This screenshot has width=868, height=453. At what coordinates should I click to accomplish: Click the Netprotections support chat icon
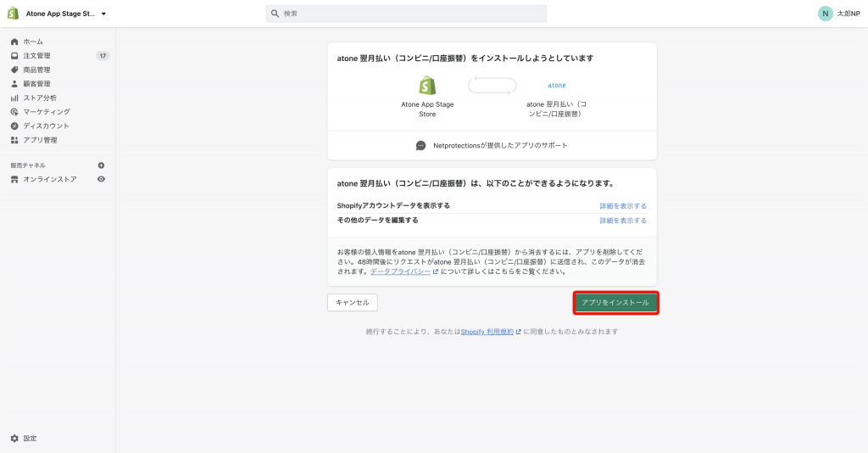[x=420, y=146]
